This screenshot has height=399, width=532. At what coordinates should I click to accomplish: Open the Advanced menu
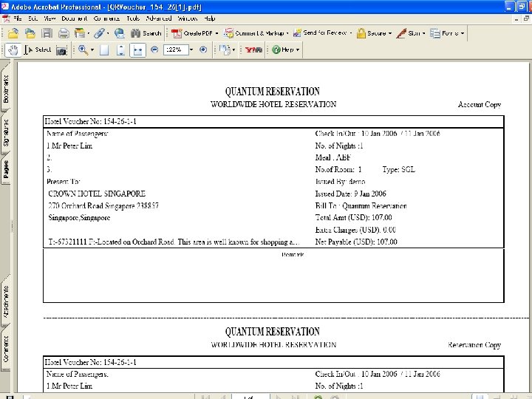[159, 18]
